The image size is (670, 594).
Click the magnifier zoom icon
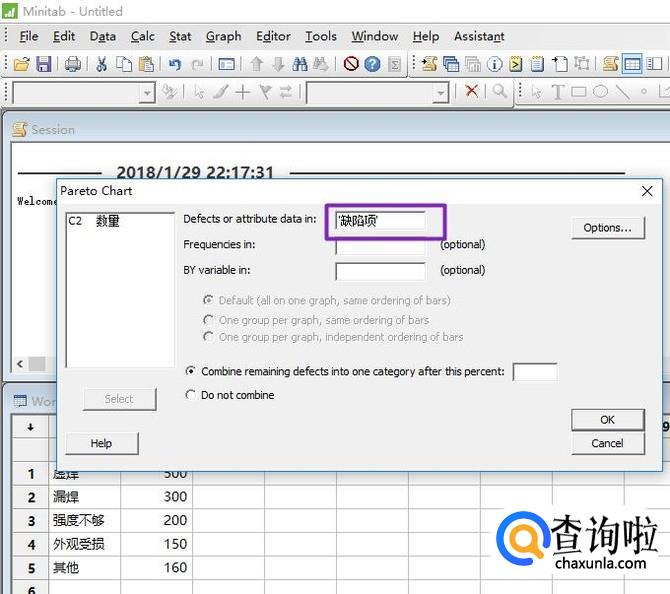click(499, 91)
